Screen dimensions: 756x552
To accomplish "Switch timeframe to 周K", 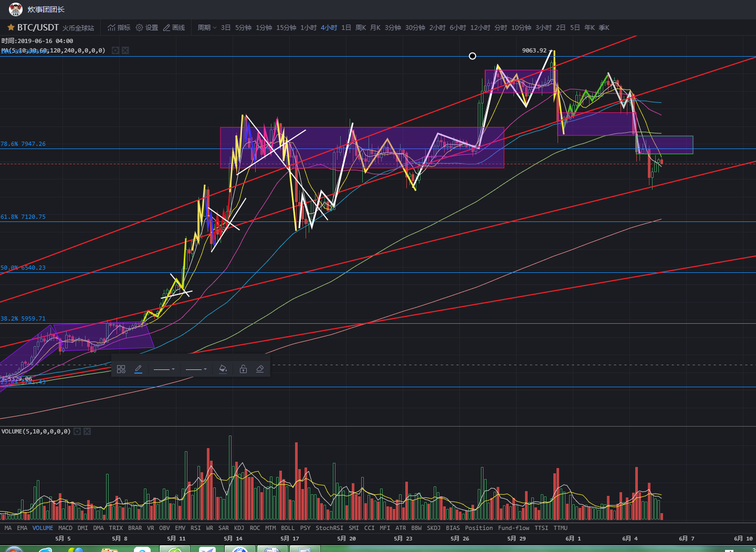I will click(x=361, y=27).
